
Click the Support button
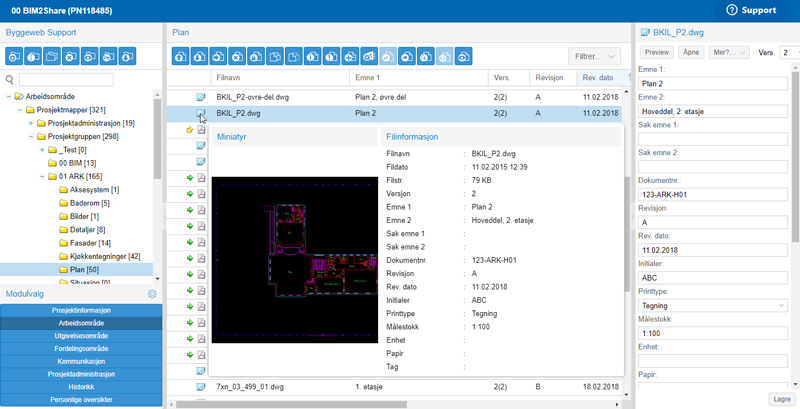coord(752,10)
